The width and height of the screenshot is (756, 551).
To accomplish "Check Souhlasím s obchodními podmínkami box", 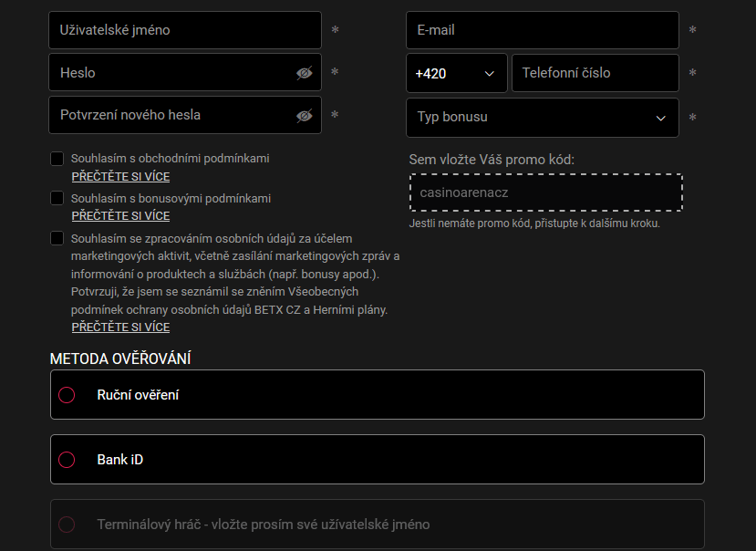I will [x=57, y=159].
